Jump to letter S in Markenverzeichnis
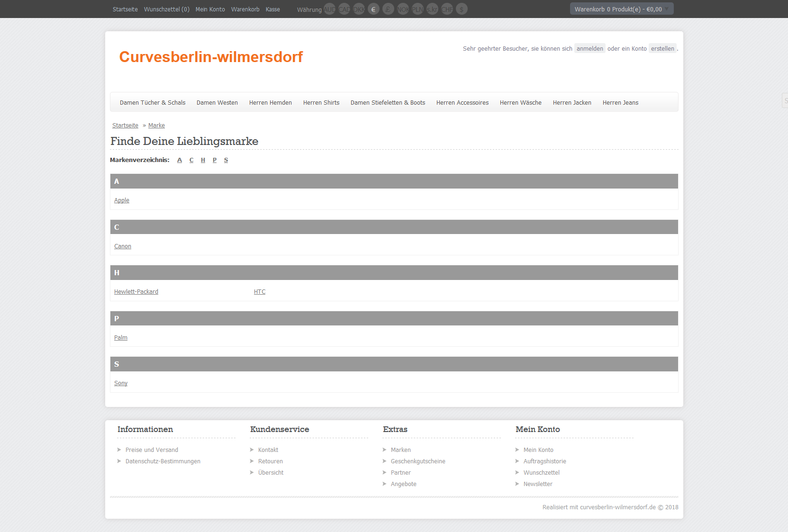The width and height of the screenshot is (788, 532). [x=226, y=160]
